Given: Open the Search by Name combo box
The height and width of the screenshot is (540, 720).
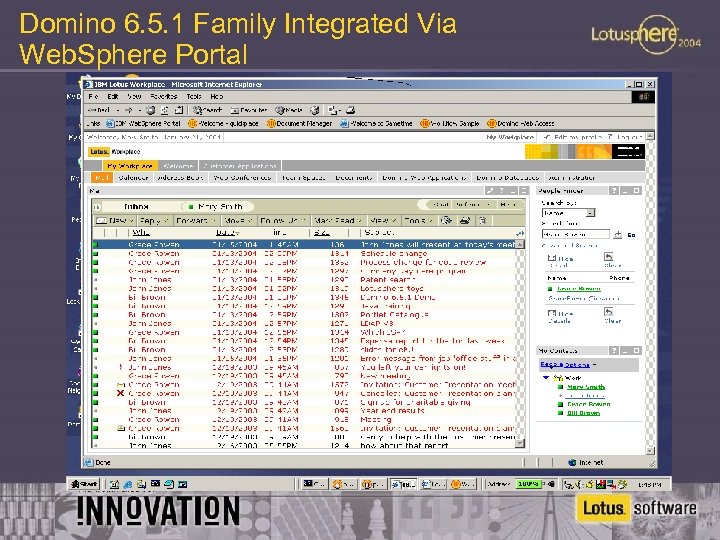Looking at the screenshot, I should coord(568,213).
